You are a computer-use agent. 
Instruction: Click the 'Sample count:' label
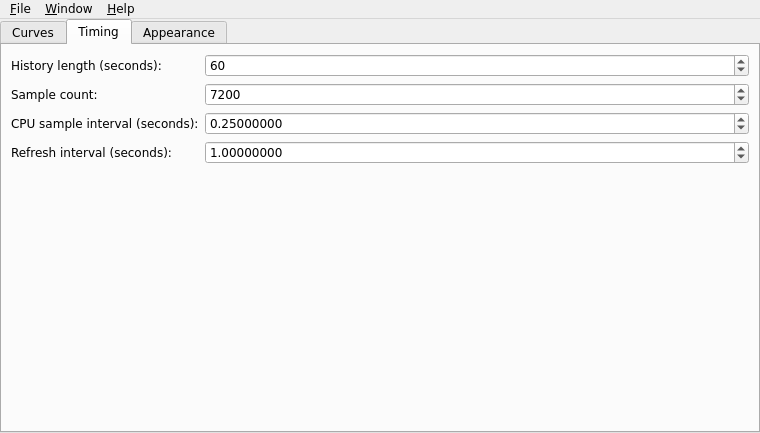(54, 95)
